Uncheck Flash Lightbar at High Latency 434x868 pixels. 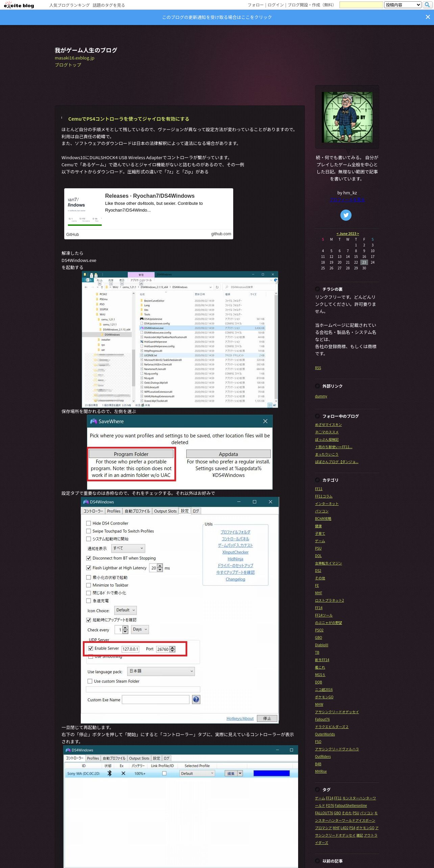click(89, 568)
